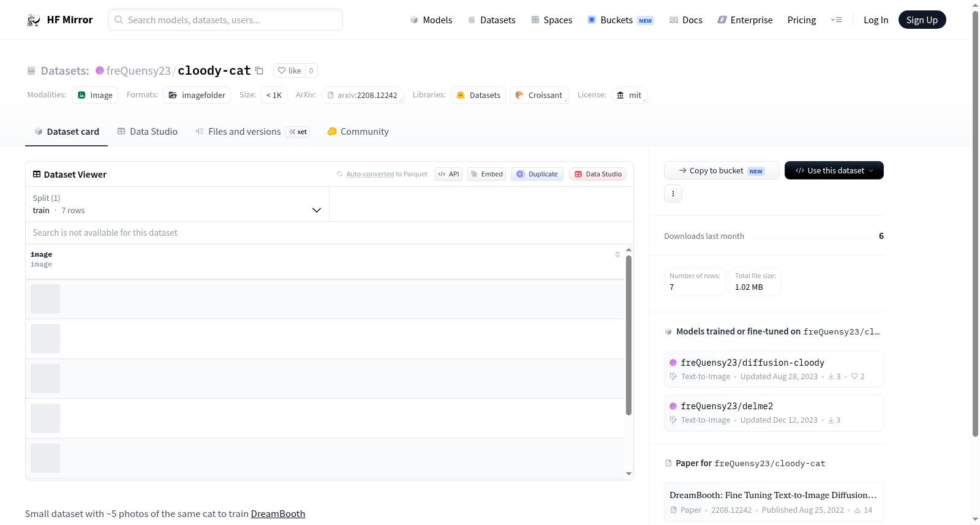Open the Files and versions tab
This screenshot has height=525, width=980.
[x=252, y=132]
